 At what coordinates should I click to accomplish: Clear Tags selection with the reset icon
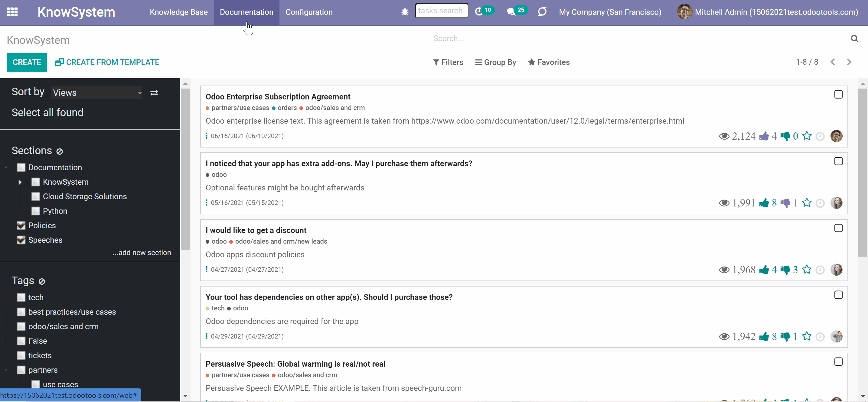42,281
